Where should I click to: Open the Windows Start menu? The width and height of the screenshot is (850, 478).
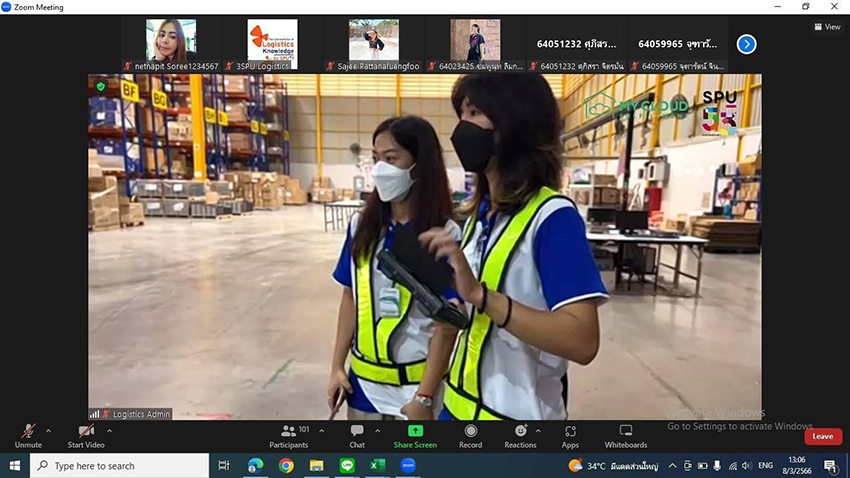[15, 466]
